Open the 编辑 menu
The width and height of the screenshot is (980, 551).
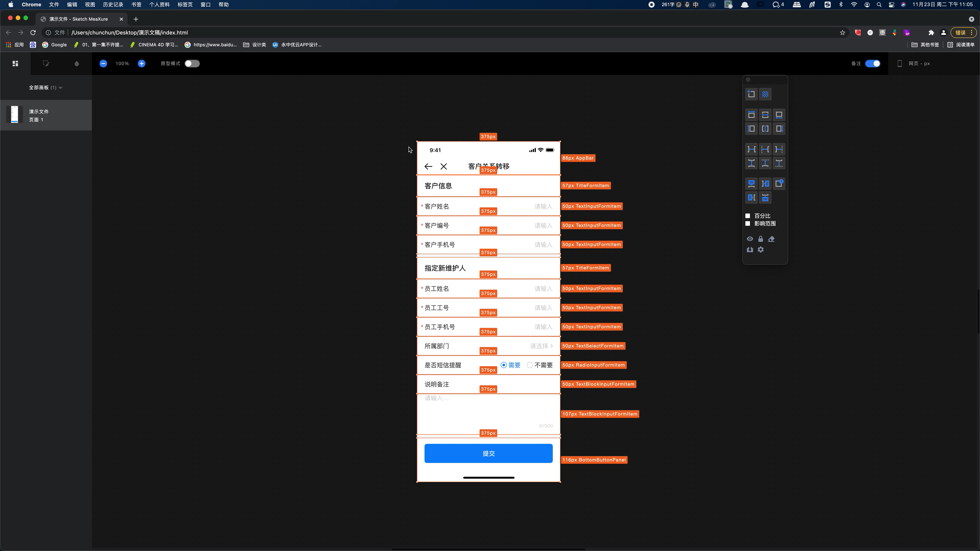click(x=72, y=5)
